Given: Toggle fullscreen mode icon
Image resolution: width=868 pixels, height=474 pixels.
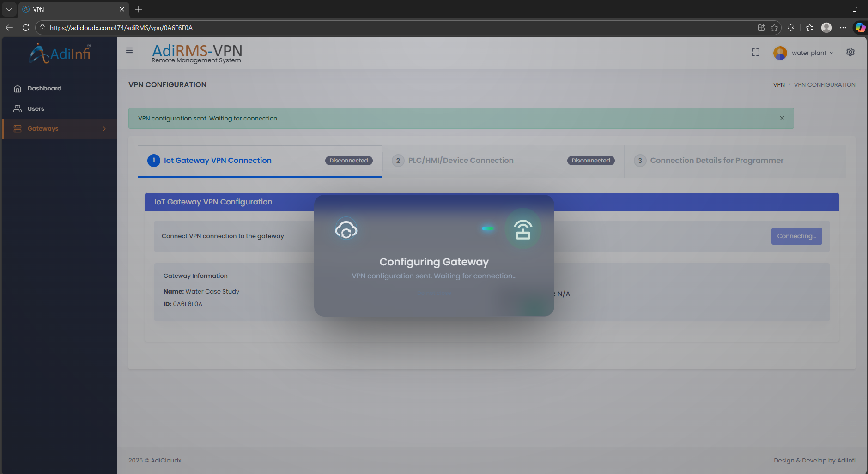Looking at the screenshot, I should tap(755, 53).
